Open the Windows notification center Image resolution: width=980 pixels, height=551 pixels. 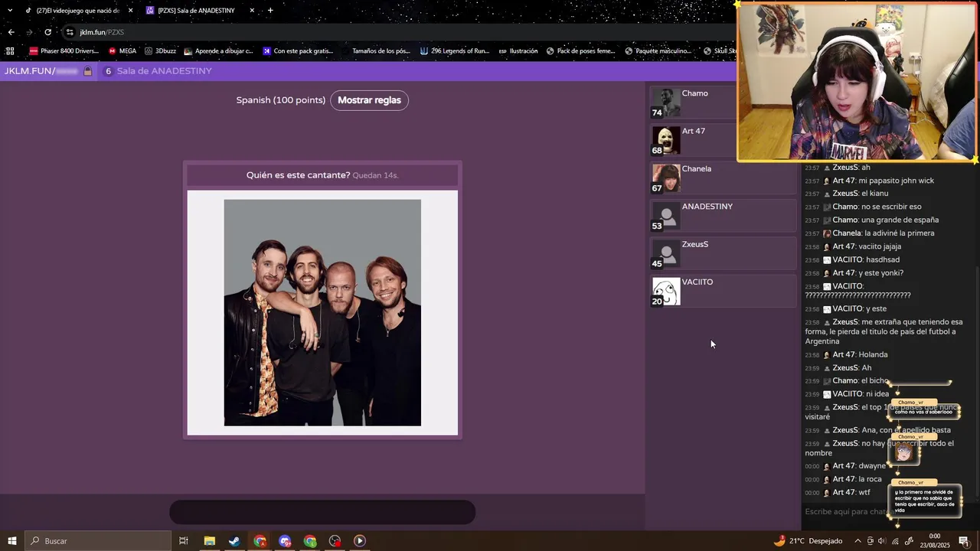(x=964, y=541)
